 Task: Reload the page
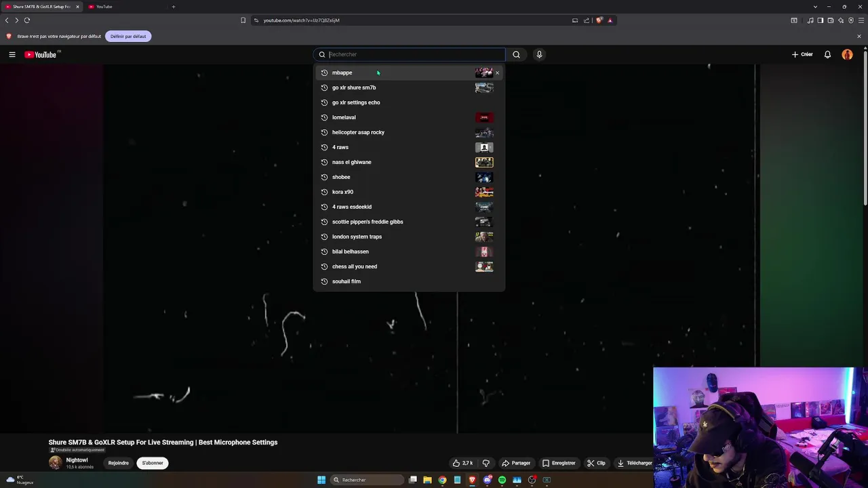[x=27, y=20]
